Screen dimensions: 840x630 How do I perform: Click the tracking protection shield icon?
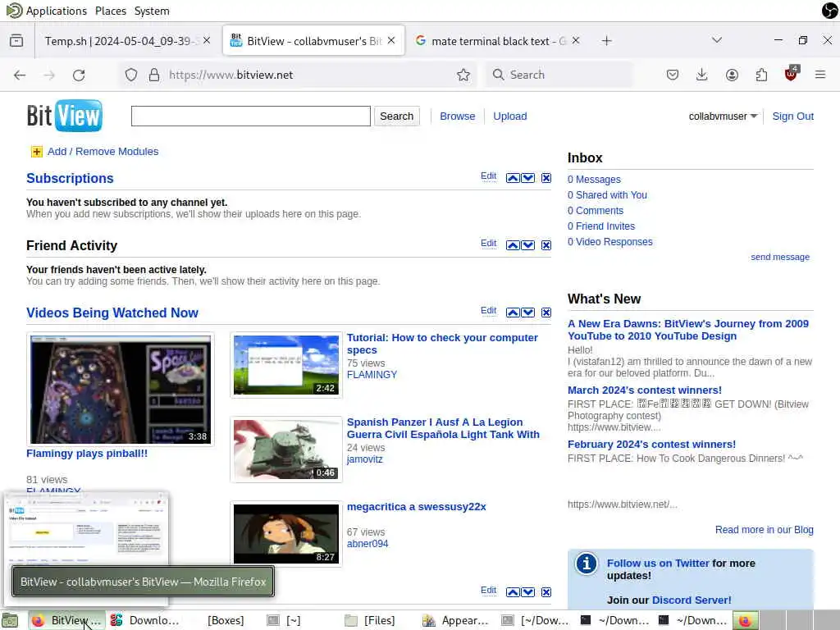point(130,75)
